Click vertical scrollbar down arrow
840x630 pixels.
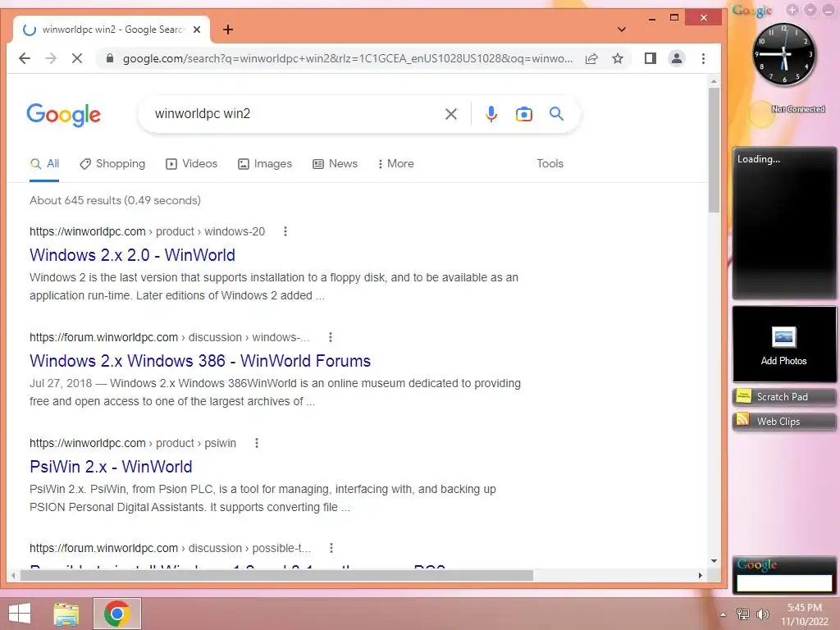(x=714, y=561)
